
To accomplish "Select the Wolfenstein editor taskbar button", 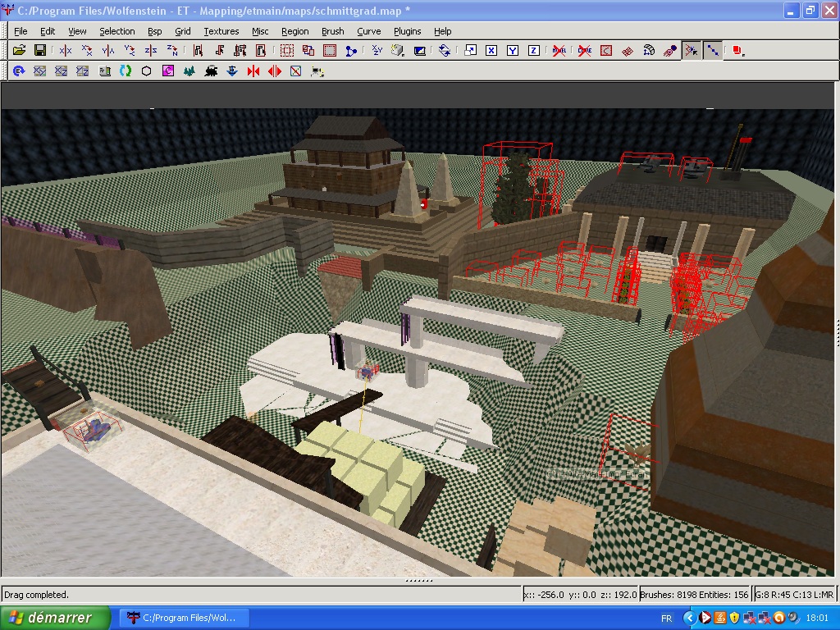I will click(185, 618).
